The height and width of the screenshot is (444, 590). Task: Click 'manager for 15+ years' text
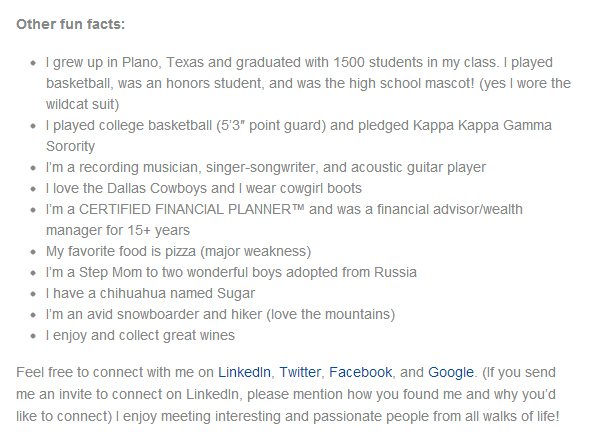118,230
